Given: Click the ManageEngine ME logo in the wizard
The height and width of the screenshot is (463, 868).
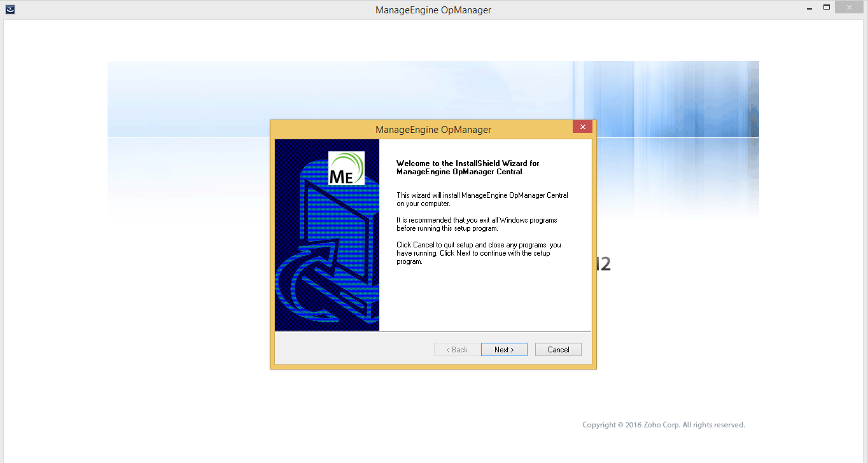Looking at the screenshot, I should (x=346, y=169).
